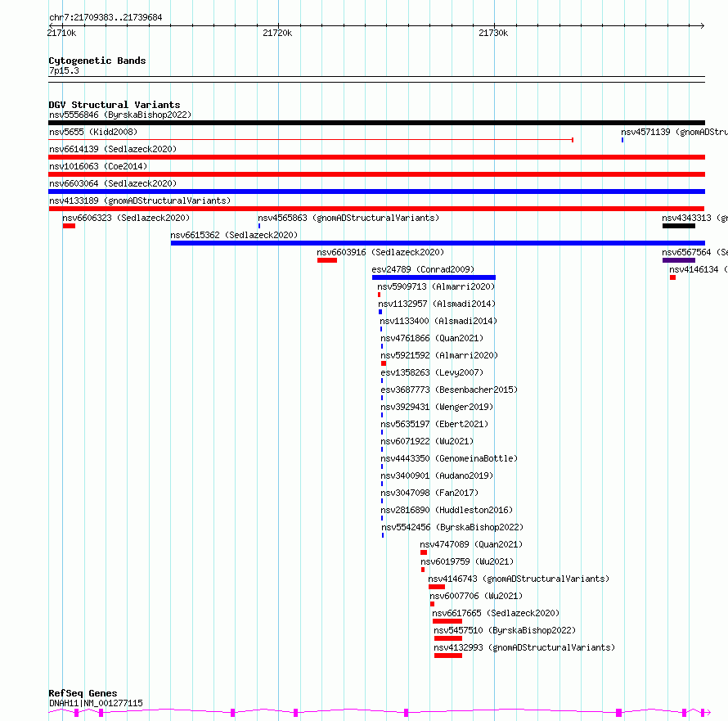Image resolution: width=728 pixels, height=721 pixels.
Task: Open nsv1132957 (Alsmadi2014) label
Action: point(437,304)
